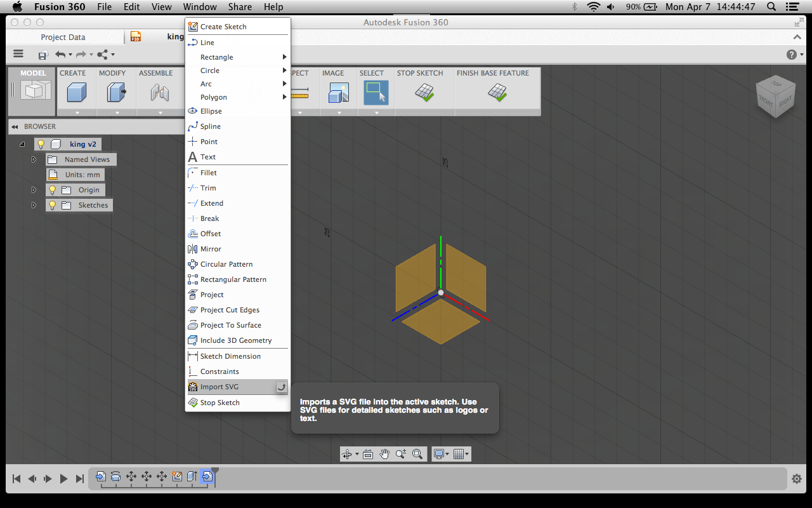Open the ASSEMBLE panel dropdown arrow
Image resolution: width=812 pixels, height=508 pixels.
pos(159,112)
